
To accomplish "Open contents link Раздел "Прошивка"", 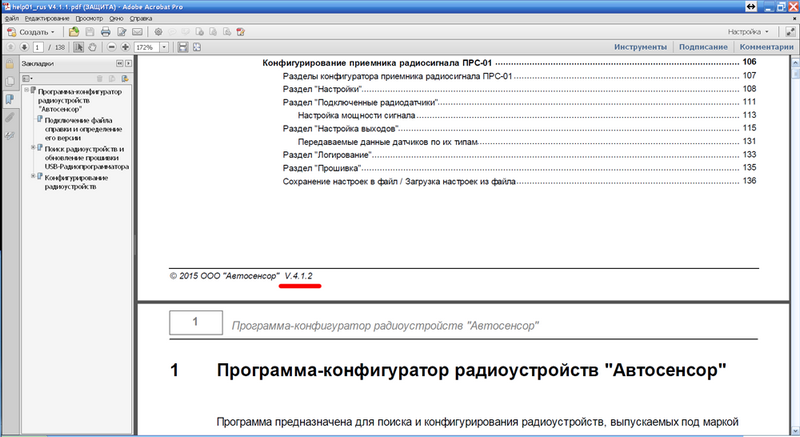I will 322,168.
